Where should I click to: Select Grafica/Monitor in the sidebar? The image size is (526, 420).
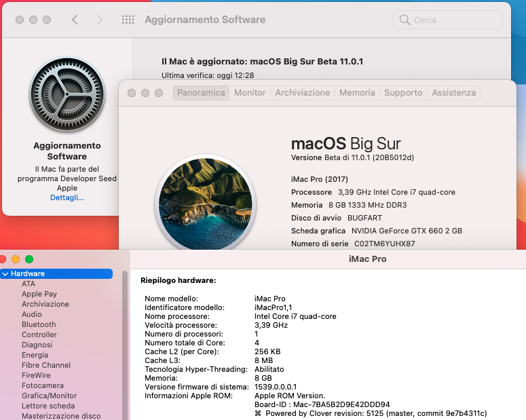(50, 396)
